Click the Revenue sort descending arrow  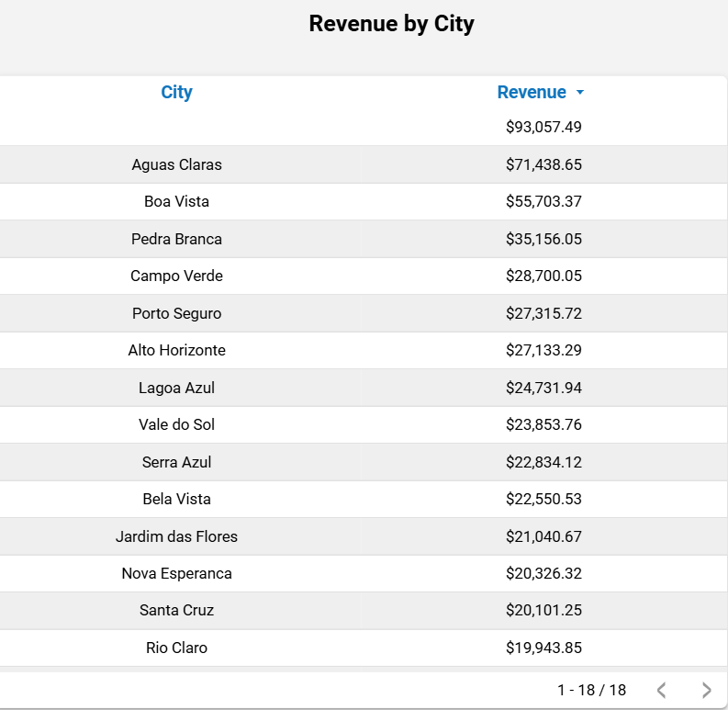coord(579,93)
